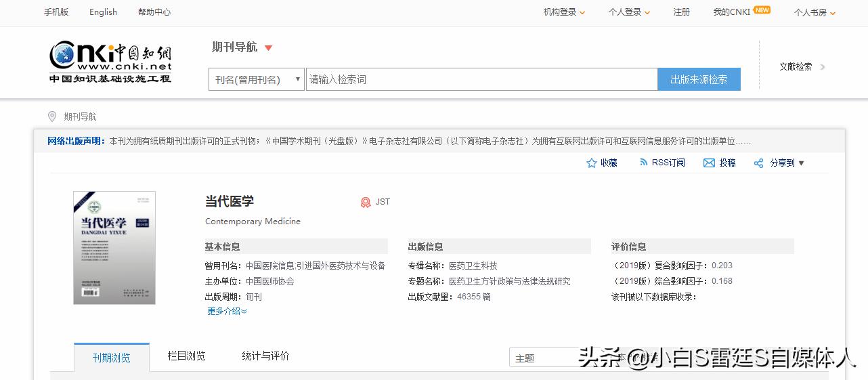
Task: Open 帮助中心
Action: (x=154, y=12)
